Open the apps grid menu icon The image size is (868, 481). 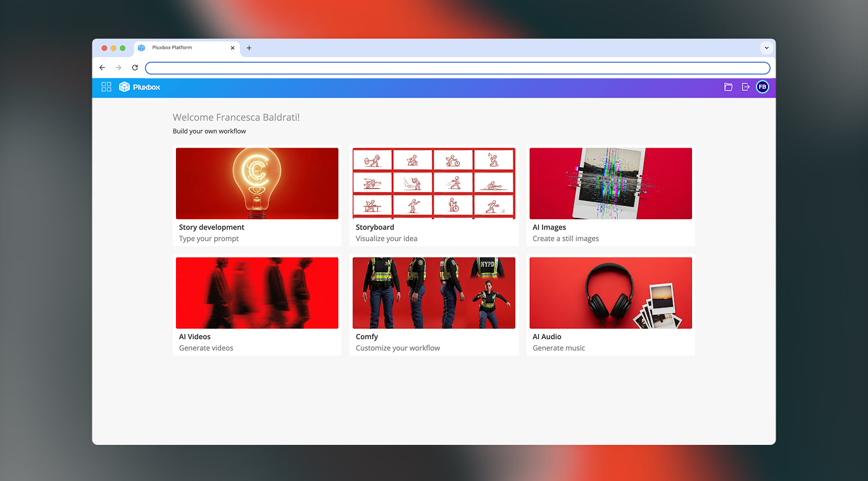pos(106,87)
